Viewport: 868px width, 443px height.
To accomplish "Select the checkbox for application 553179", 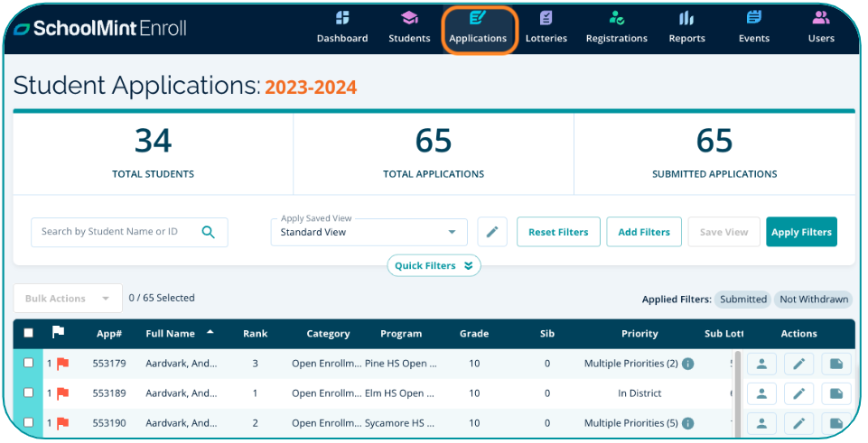I will tap(29, 363).
